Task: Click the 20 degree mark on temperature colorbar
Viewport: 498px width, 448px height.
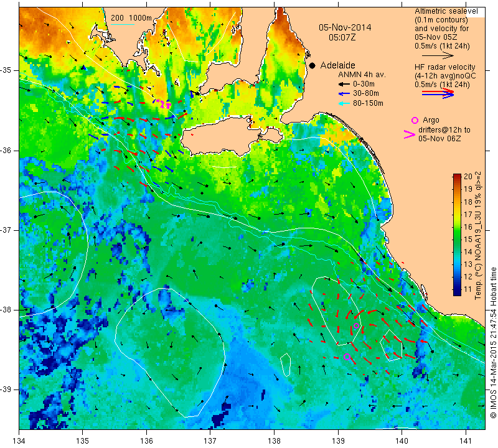Action: click(468, 177)
